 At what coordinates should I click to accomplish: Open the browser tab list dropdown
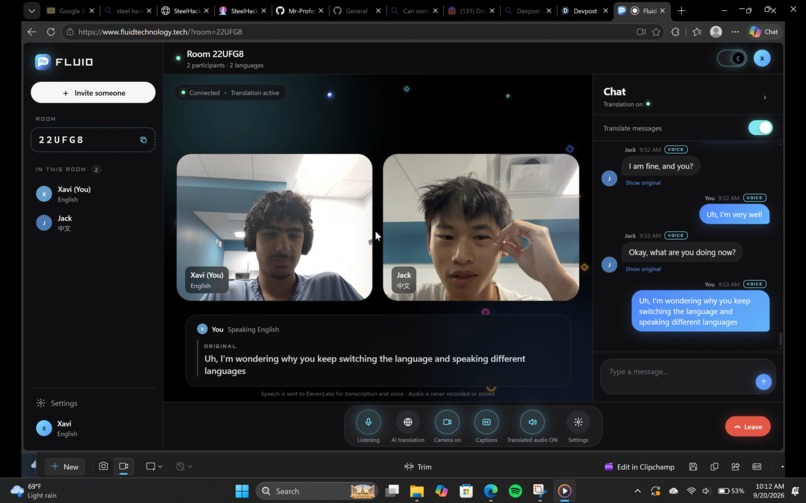tap(31, 10)
